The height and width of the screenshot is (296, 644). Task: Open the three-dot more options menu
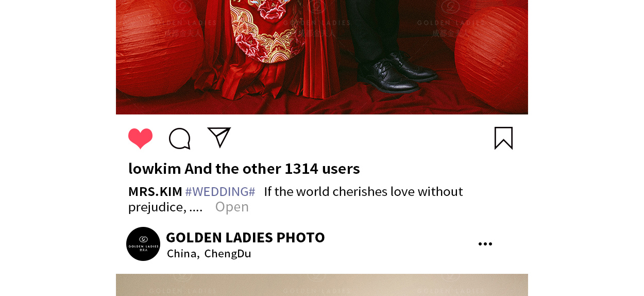tap(485, 244)
